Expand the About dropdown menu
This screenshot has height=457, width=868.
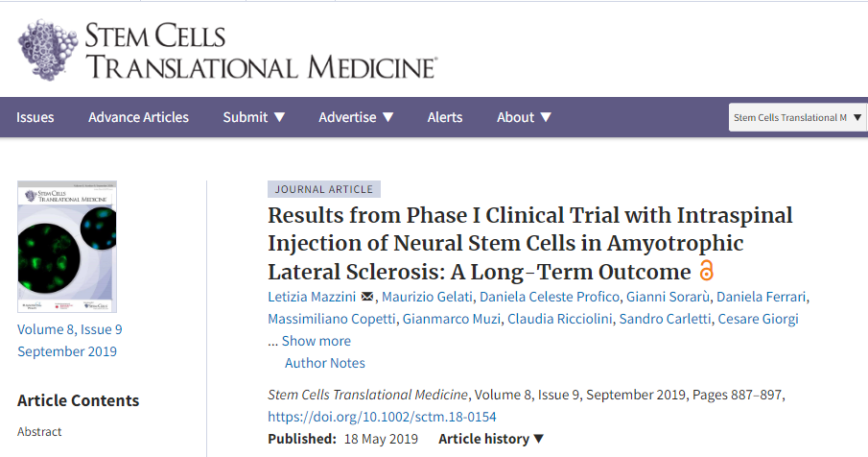524,117
